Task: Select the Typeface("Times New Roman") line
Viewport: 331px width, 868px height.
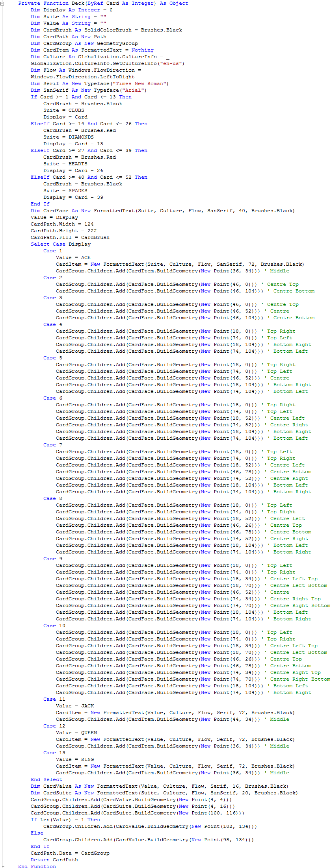Action: (x=100, y=83)
